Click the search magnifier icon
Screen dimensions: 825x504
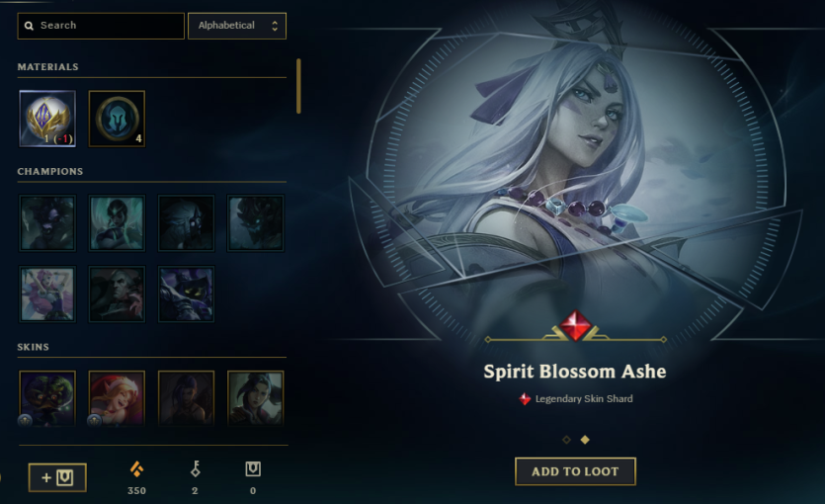(x=29, y=26)
